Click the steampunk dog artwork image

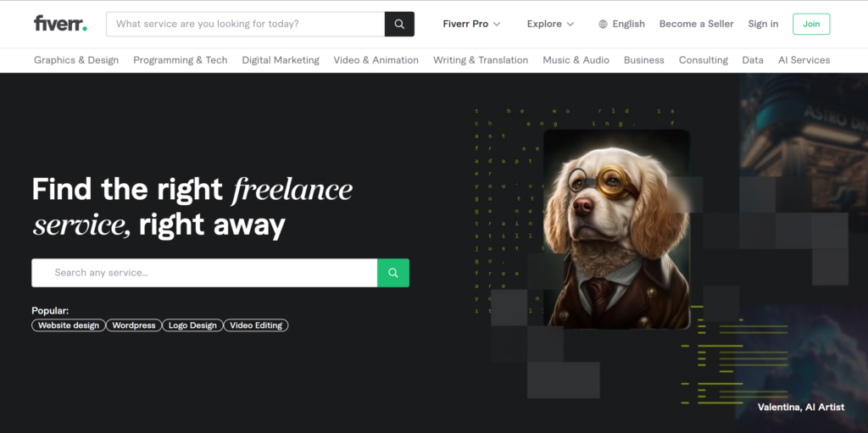(617, 230)
